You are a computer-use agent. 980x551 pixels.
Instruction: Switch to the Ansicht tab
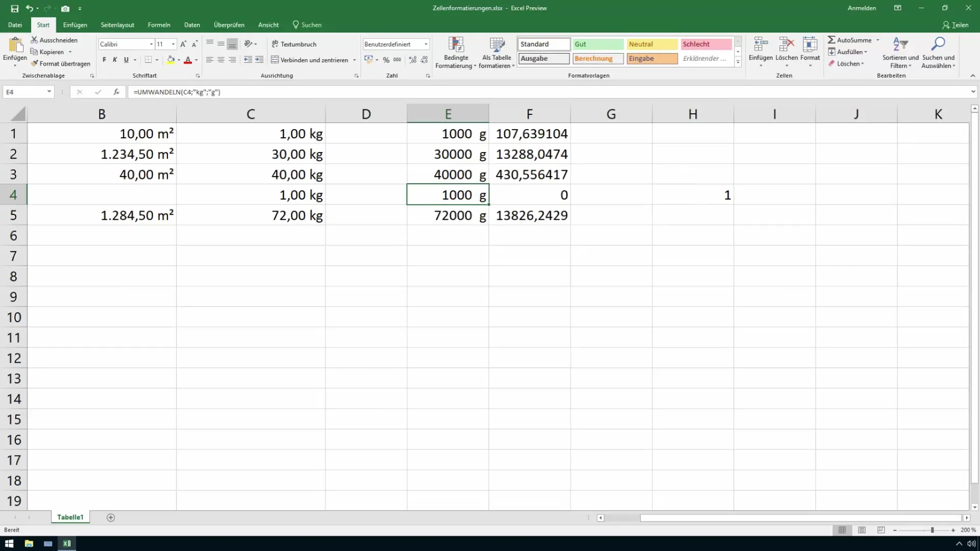pyautogui.click(x=268, y=24)
